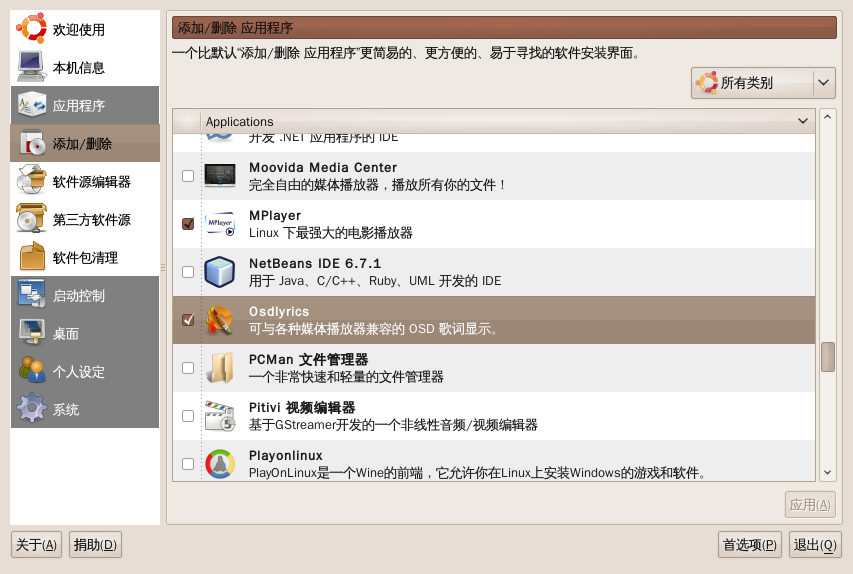
Task: Click the 应用程序 category icon
Action: (32, 105)
